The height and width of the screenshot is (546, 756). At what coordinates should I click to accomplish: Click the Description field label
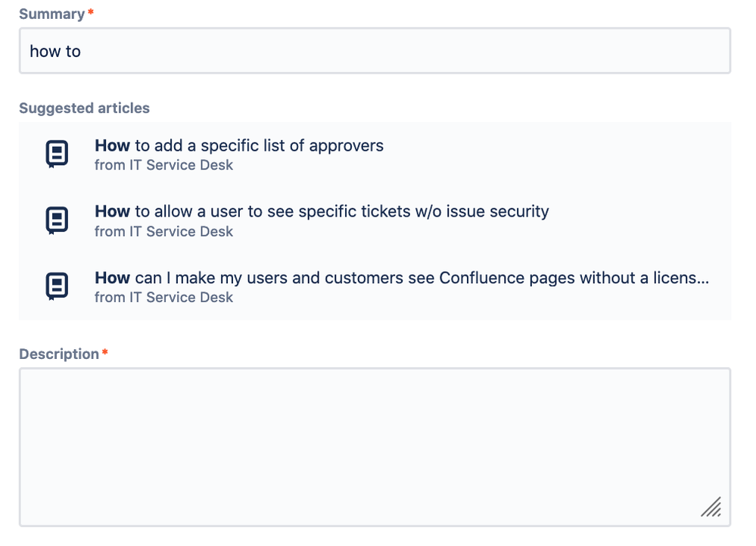[x=59, y=354]
